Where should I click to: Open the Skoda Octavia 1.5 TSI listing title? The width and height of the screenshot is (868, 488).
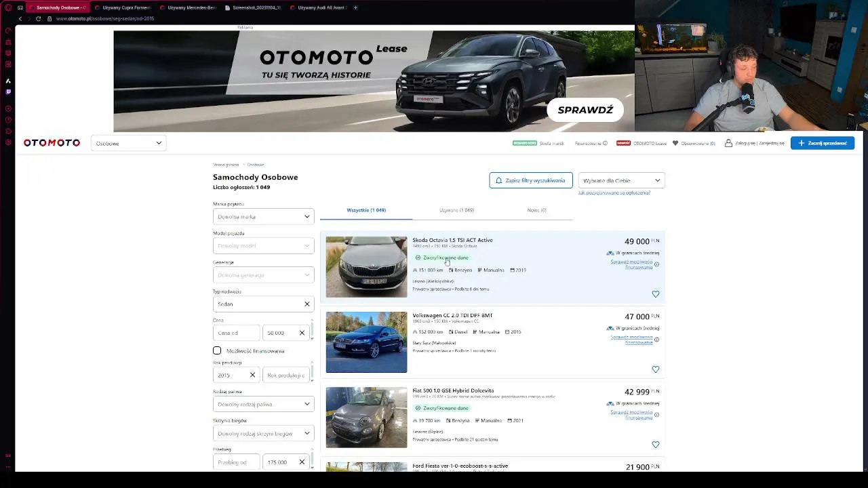[x=452, y=240]
